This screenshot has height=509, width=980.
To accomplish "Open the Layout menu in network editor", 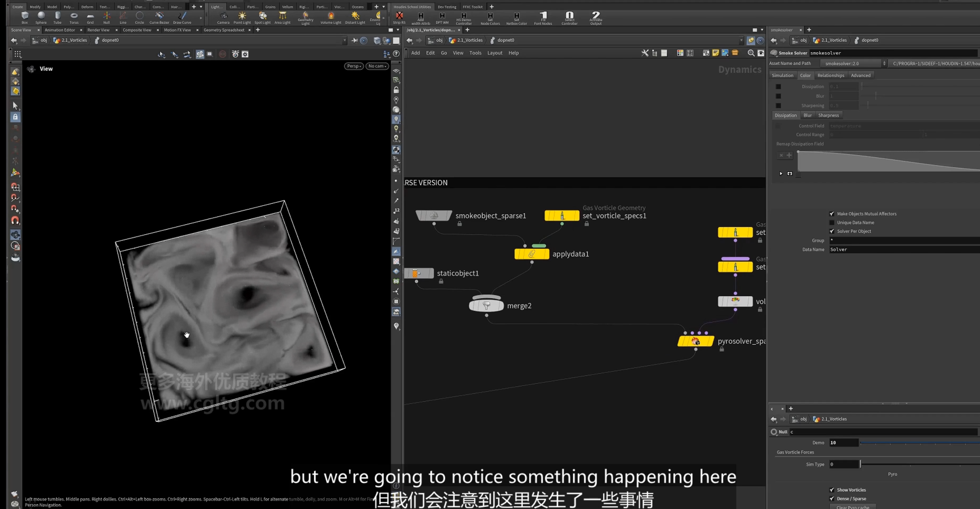I will (x=495, y=53).
